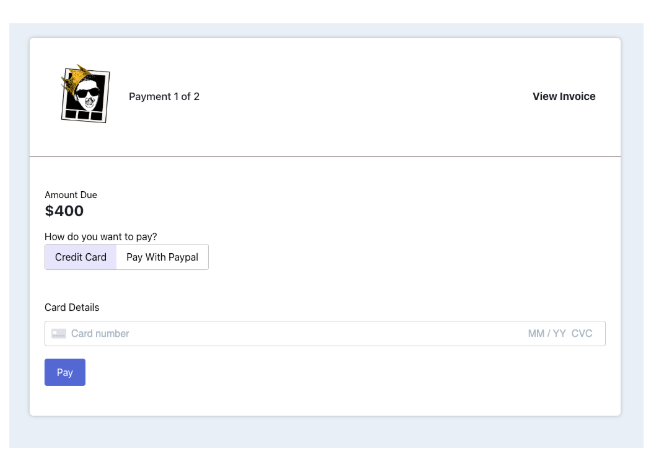Click the Amount Due label
The height and width of the screenshot is (449, 665).
tap(71, 195)
